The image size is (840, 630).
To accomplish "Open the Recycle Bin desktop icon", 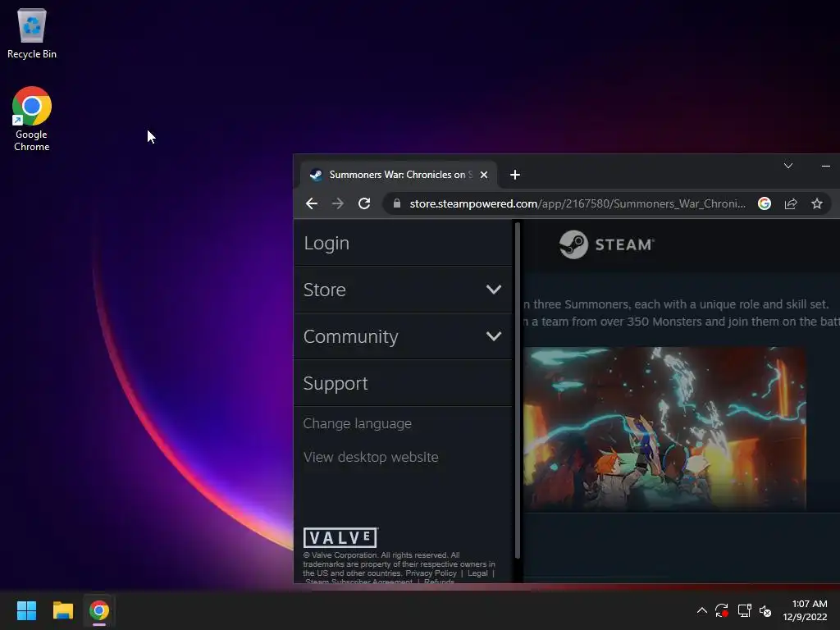I will 32,33.
